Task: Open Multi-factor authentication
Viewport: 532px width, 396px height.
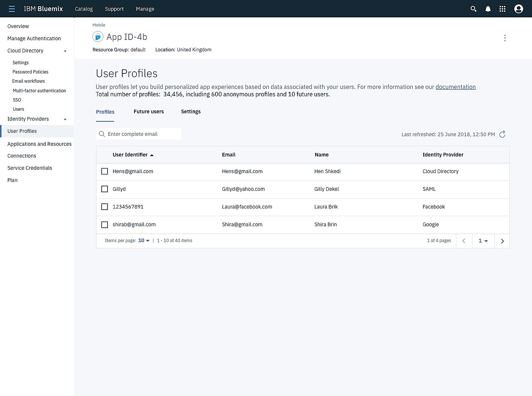Action: click(40, 91)
